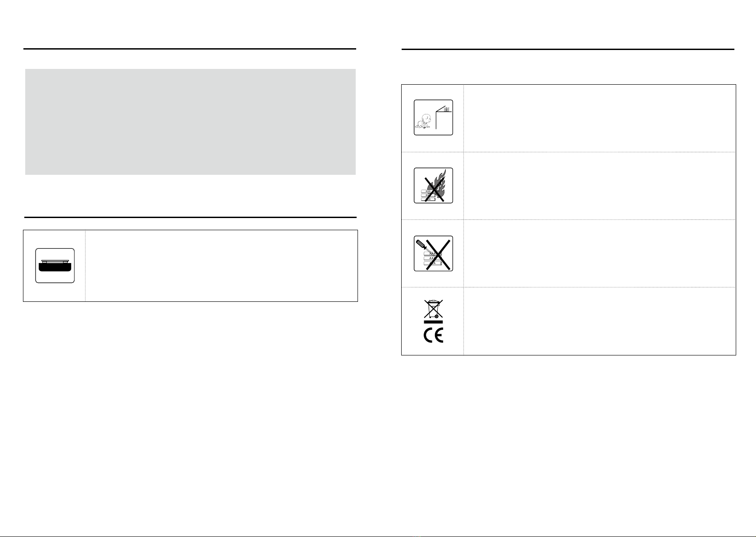This screenshot has width=756, height=537.
Task: Click the black tray pictogram icon
Action: coord(55,266)
